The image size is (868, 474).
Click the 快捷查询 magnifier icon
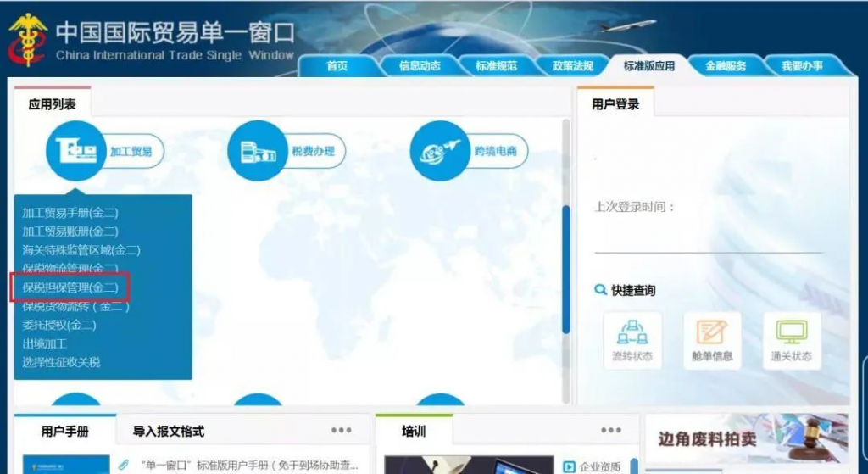pyautogui.click(x=600, y=290)
